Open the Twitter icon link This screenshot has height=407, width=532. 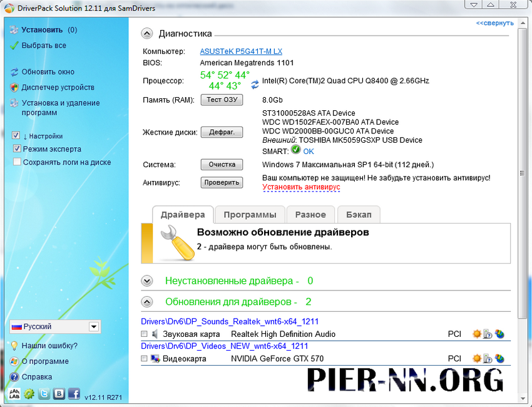tap(44, 394)
